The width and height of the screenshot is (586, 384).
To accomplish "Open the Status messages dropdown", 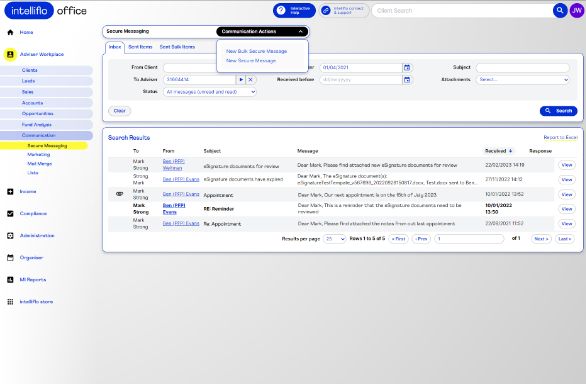I will click(210, 92).
